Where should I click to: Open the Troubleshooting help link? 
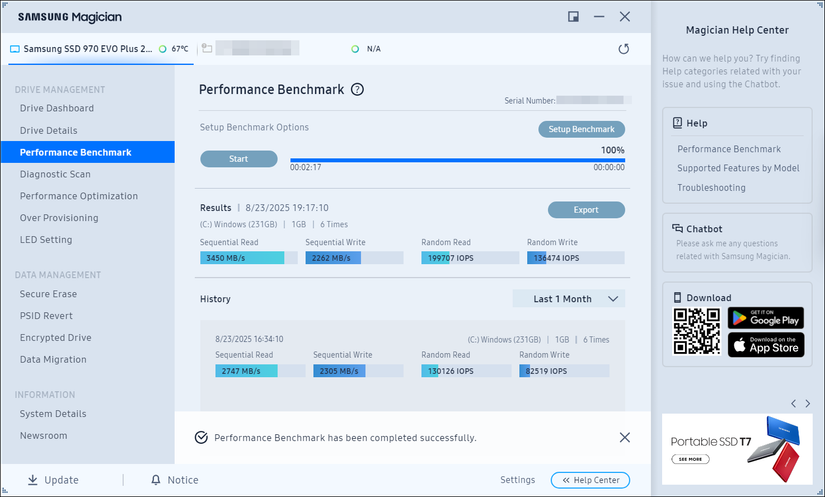711,188
